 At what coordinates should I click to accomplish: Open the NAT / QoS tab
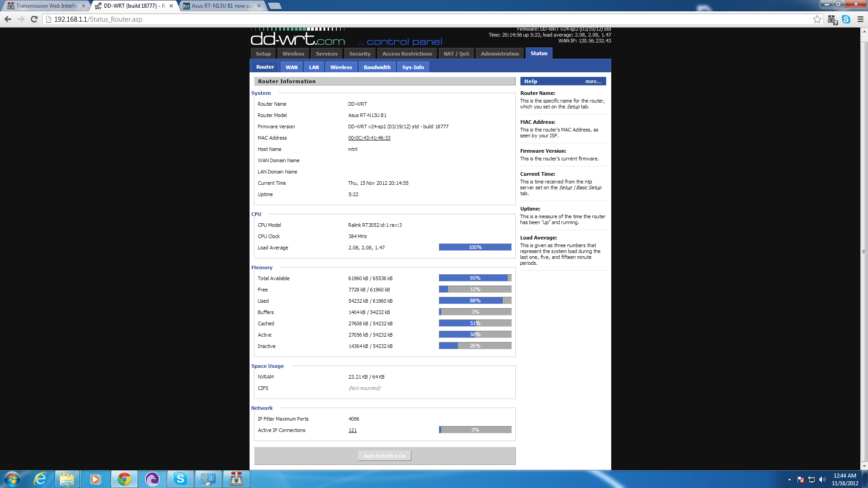pos(456,54)
